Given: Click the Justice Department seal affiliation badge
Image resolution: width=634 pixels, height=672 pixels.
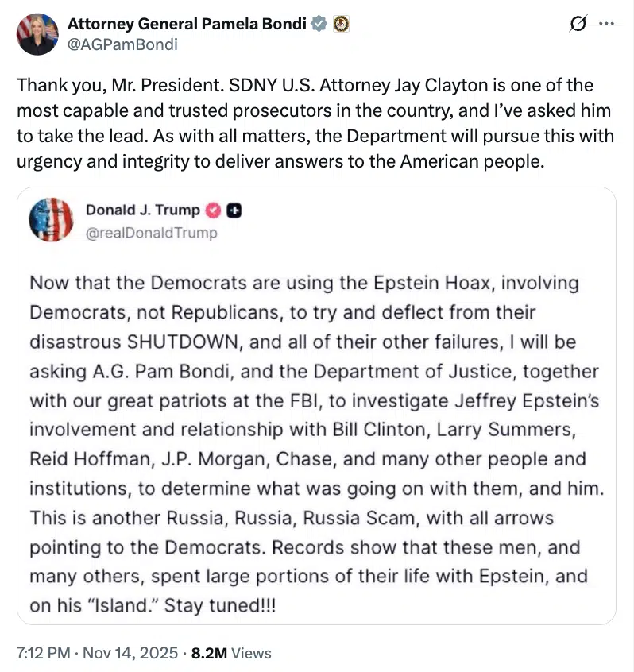Looking at the screenshot, I should tap(341, 24).
